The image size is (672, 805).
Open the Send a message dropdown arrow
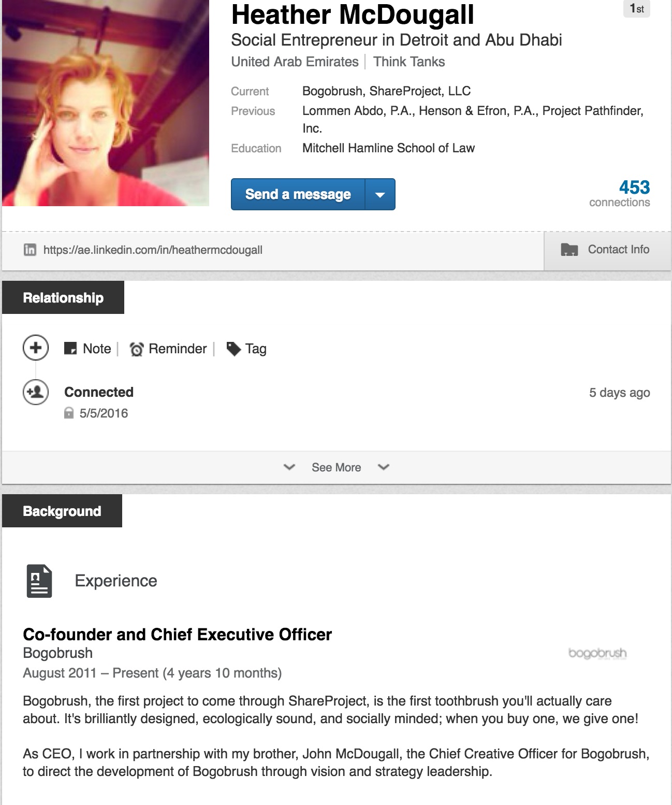point(380,195)
